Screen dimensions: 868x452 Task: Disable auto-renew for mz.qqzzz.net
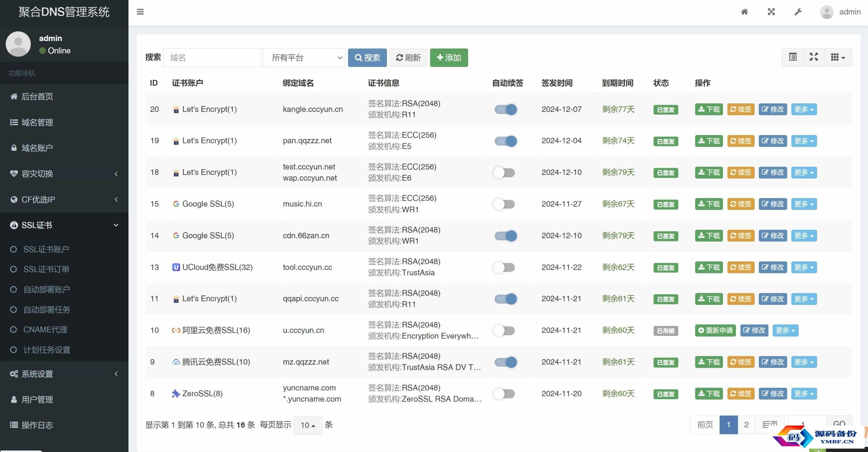505,362
